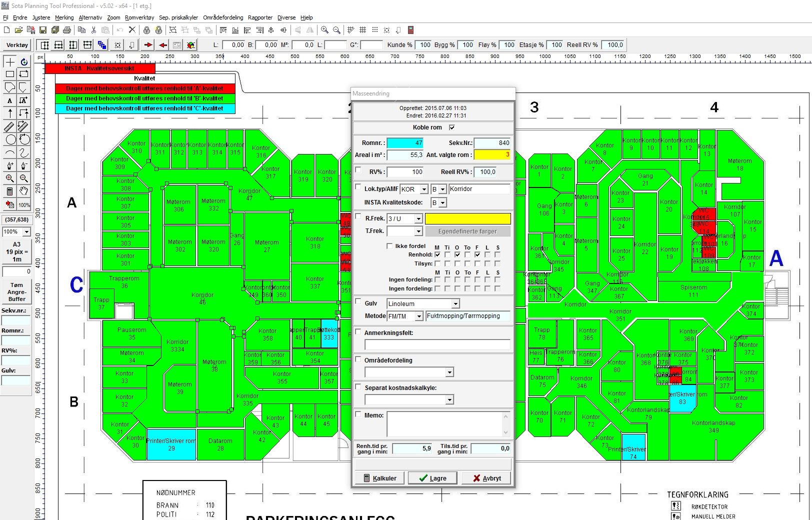The image size is (812, 520).
Task: Enable the Gulv checkbox
Action: [x=358, y=301]
